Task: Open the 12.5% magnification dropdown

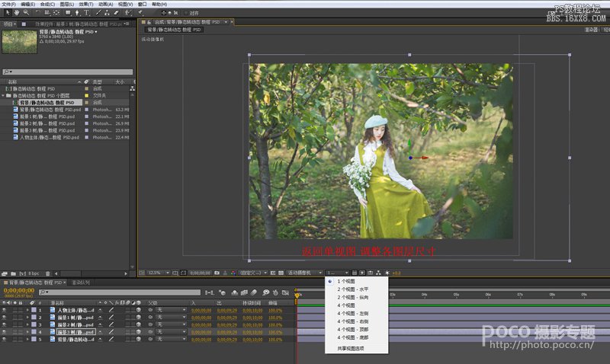Action: 159,273
